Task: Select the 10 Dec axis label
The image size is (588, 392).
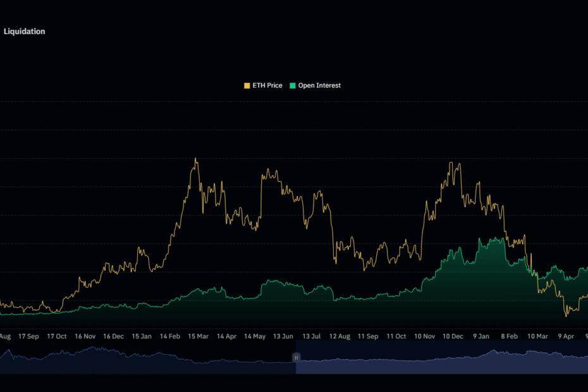Action: pos(453,336)
